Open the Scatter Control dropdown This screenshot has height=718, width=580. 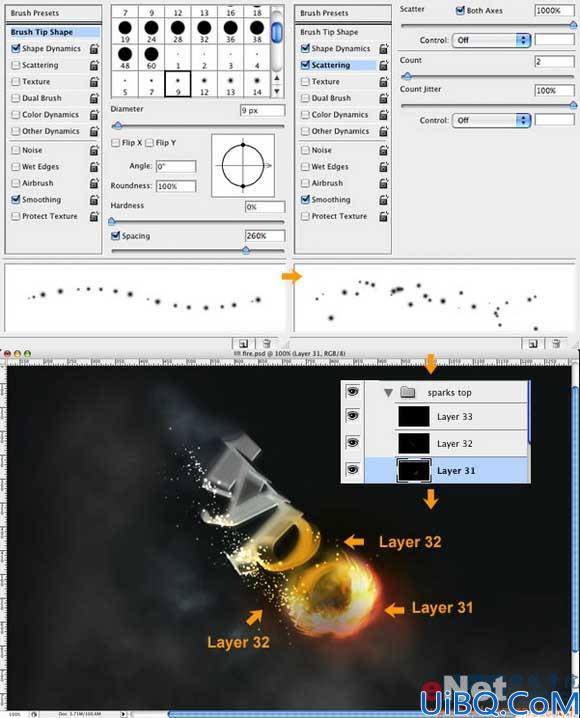(492, 40)
